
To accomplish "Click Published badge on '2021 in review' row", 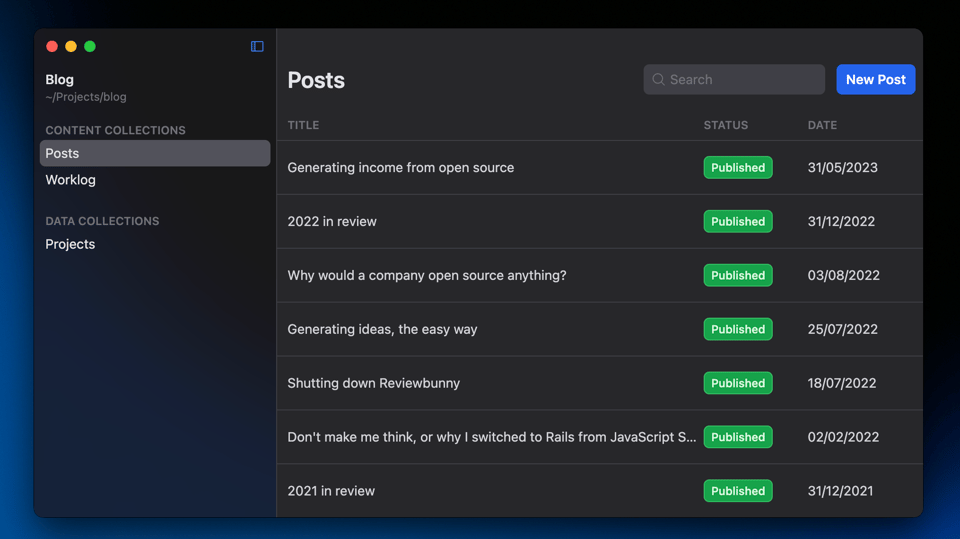I will [x=738, y=491].
